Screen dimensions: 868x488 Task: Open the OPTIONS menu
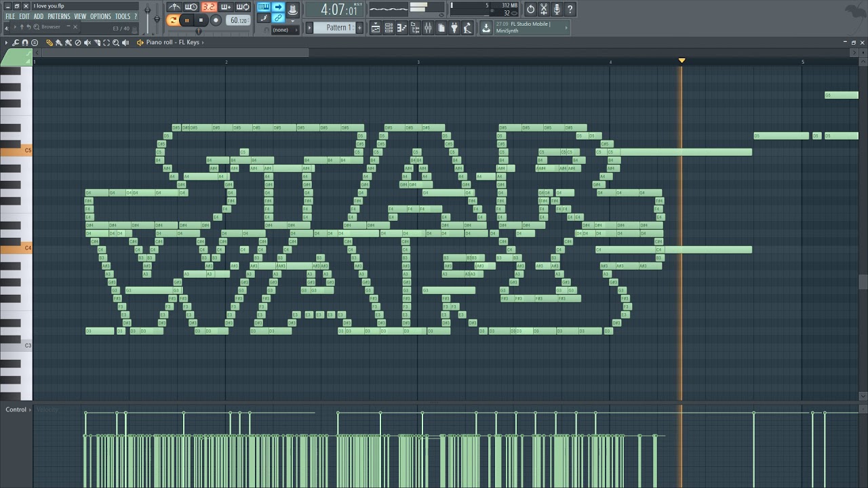(100, 16)
